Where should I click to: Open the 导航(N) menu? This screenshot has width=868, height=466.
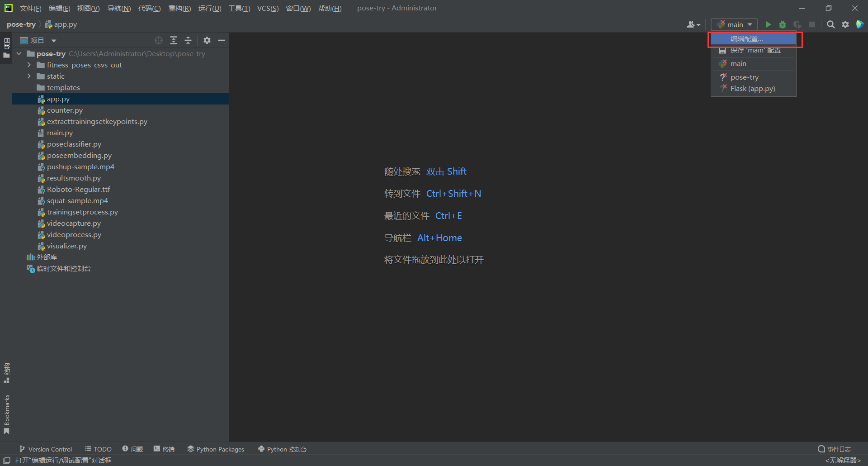coord(119,8)
